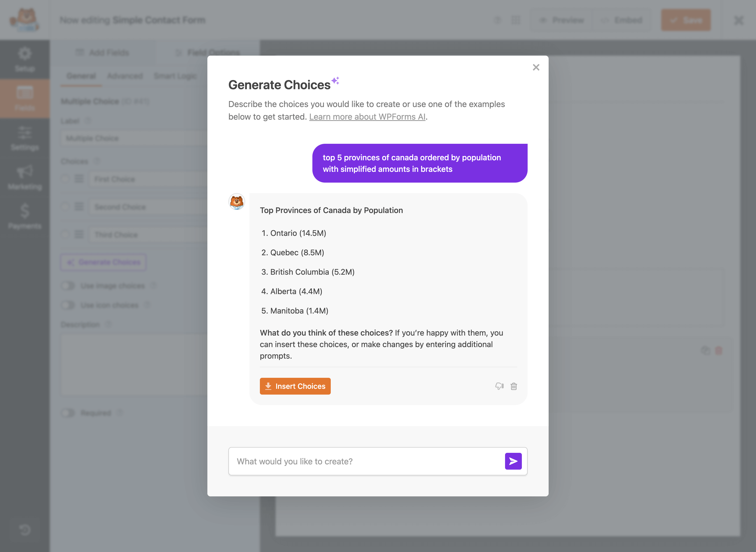Image resolution: width=756 pixels, height=552 pixels.
Task: Click the WPForms bear mascot logo
Action: (x=25, y=20)
